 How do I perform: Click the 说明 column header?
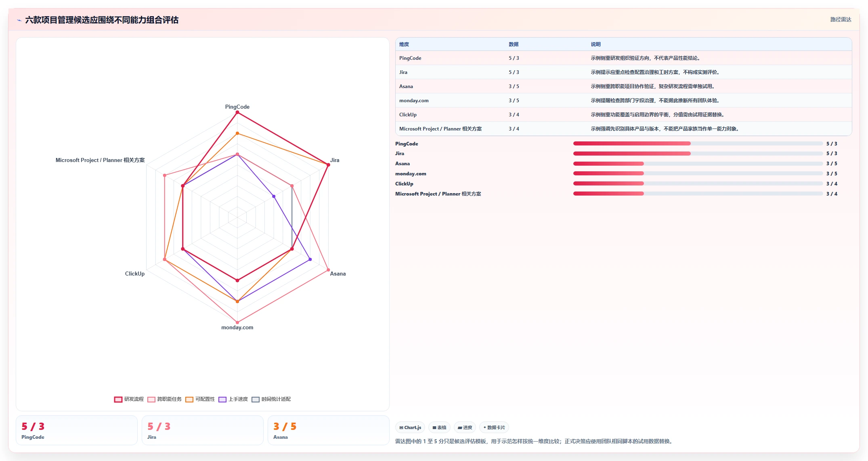pyautogui.click(x=596, y=44)
